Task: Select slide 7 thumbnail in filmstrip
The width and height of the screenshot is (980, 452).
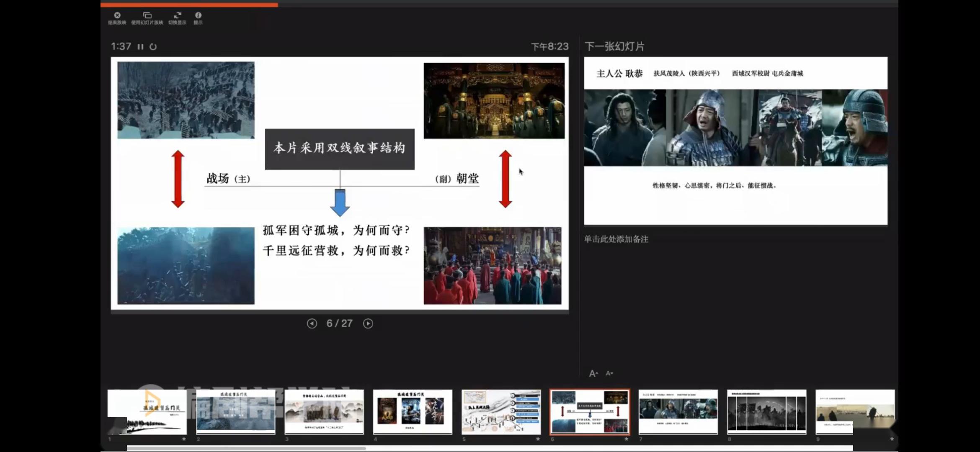Action: [x=678, y=412]
